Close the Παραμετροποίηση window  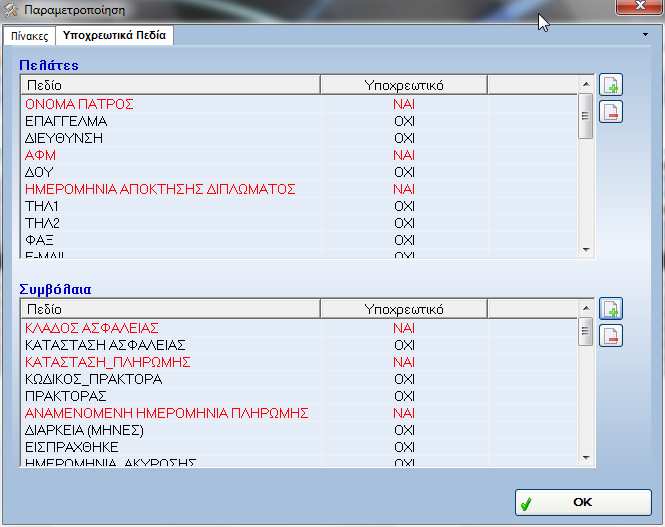click(x=640, y=6)
